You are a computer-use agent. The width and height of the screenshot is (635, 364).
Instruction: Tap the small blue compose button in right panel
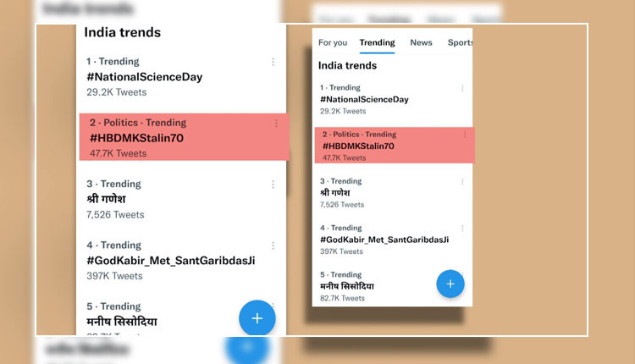pos(450,284)
